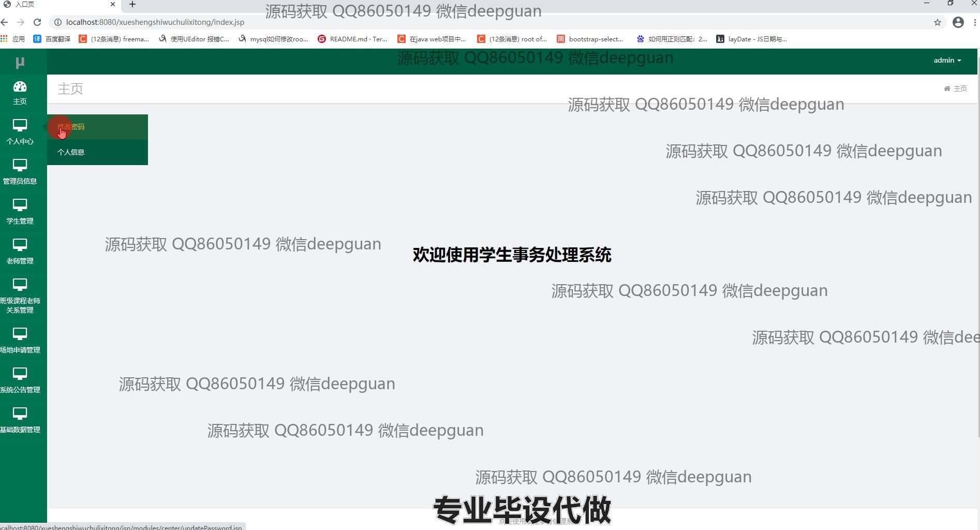Open a new browser tab
This screenshot has height=530, width=980.
click(x=132, y=5)
